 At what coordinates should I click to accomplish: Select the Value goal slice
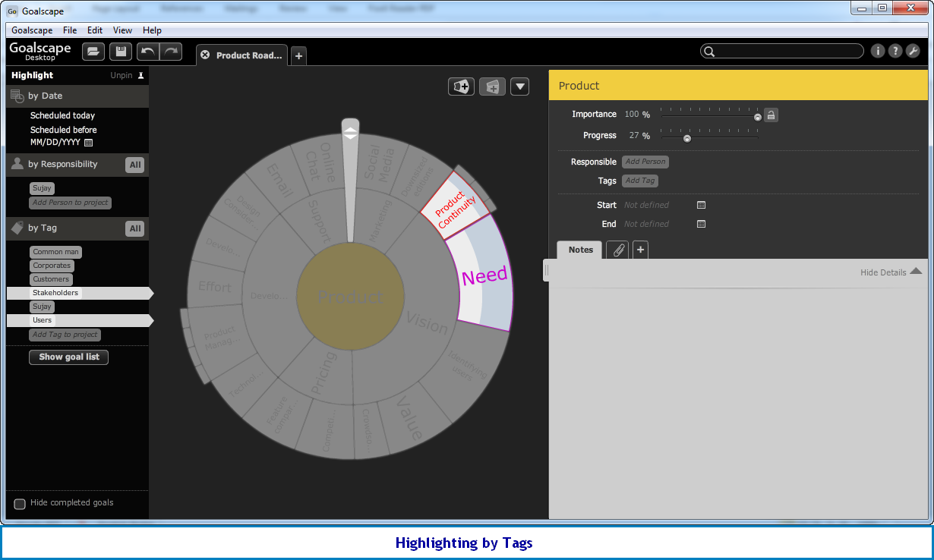[x=410, y=417]
